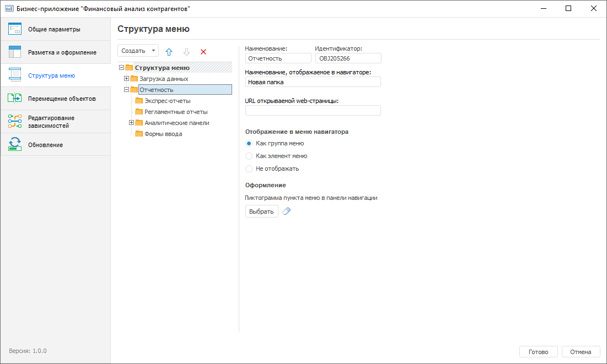
Task: Click the Наименование field containing Отчетность
Action: coord(278,58)
